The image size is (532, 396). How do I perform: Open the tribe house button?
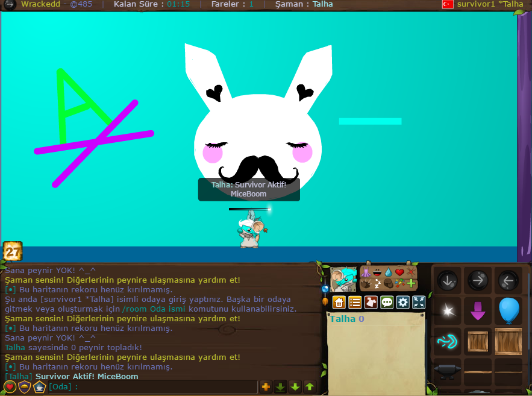coord(339,302)
